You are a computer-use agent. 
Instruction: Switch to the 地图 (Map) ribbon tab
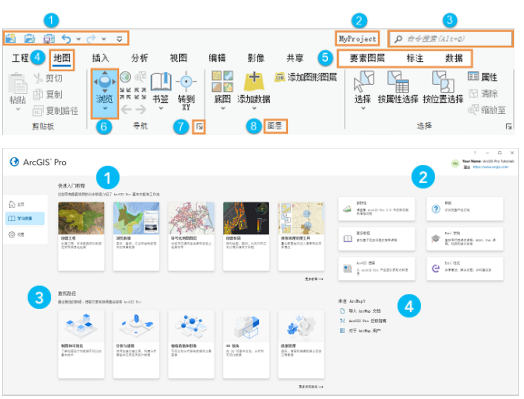tap(62, 58)
